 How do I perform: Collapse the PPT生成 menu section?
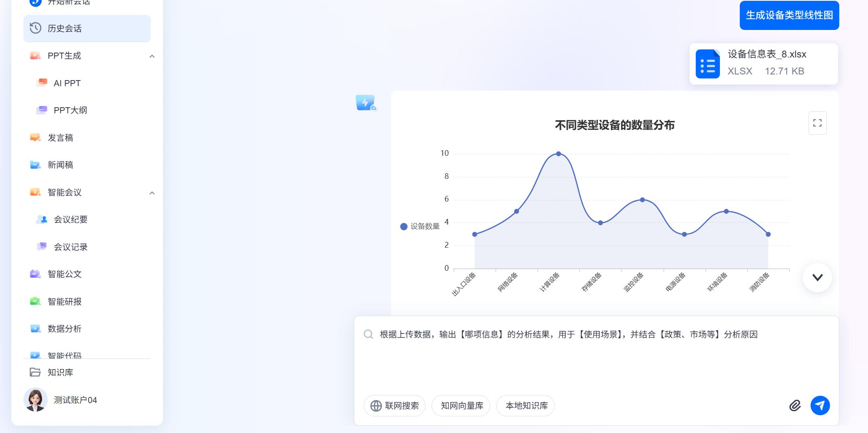click(x=152, y=56)
